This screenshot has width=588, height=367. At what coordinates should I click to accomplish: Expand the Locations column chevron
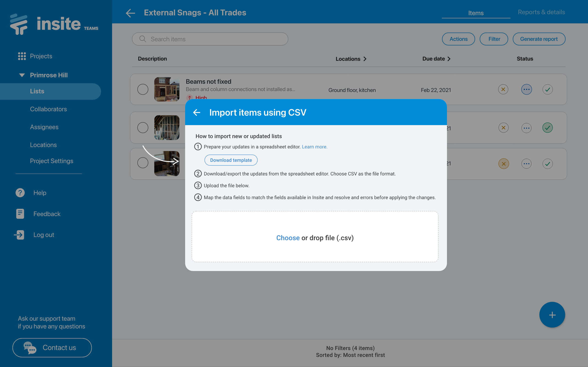[x=365, y=59]
